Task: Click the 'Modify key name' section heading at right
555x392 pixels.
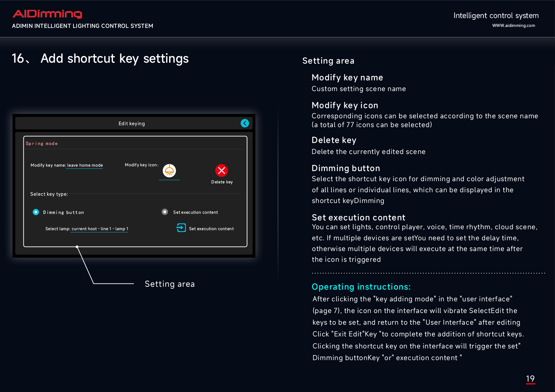Action: [x=347, y=77]
